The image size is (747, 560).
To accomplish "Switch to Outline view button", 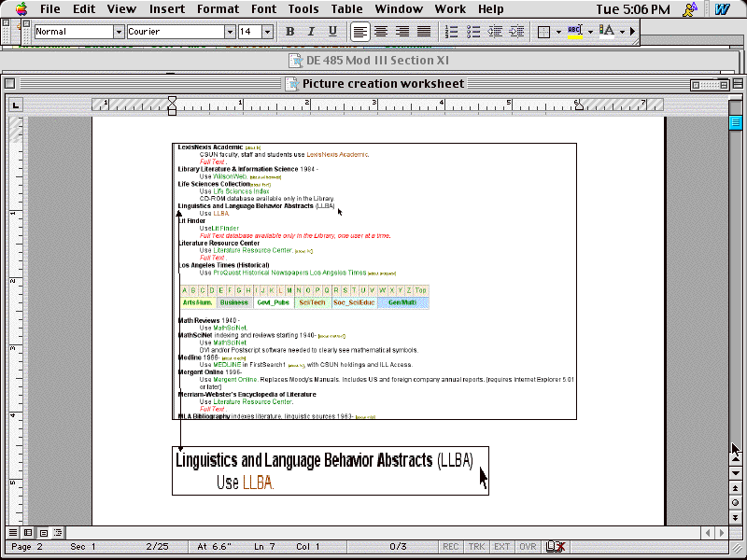I will point(58,532).
